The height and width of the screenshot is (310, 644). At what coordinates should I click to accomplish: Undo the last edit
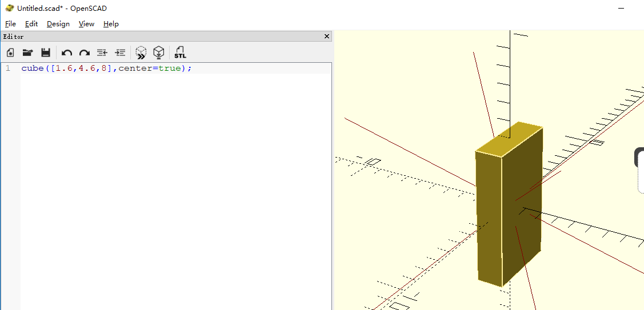(67, 53)
